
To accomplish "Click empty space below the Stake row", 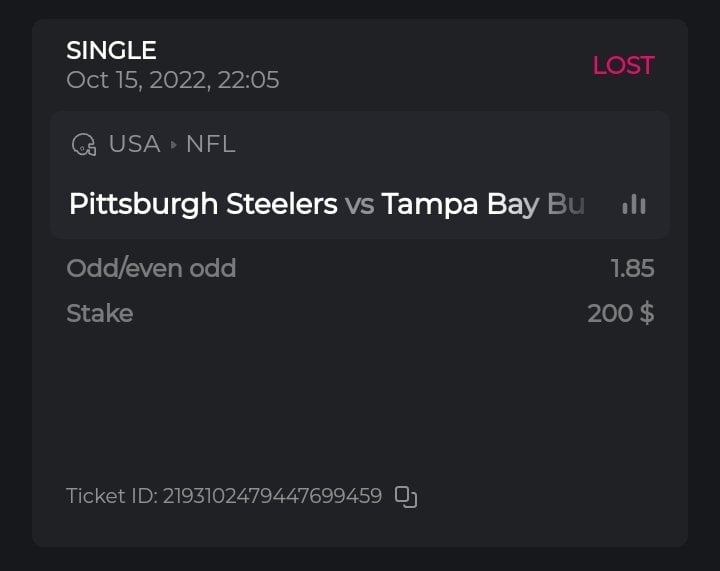I will tap(360, 400).
